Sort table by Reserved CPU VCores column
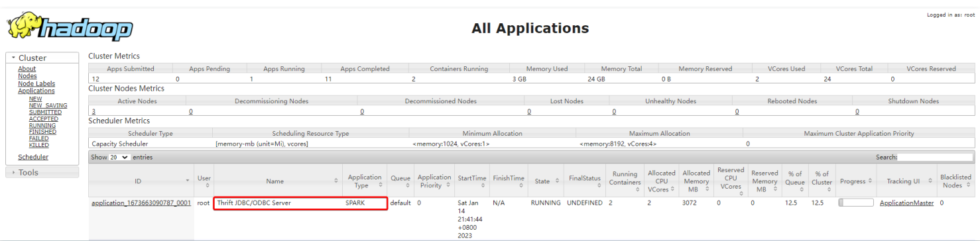Screen dimensions: 980x241 [731, 181]
